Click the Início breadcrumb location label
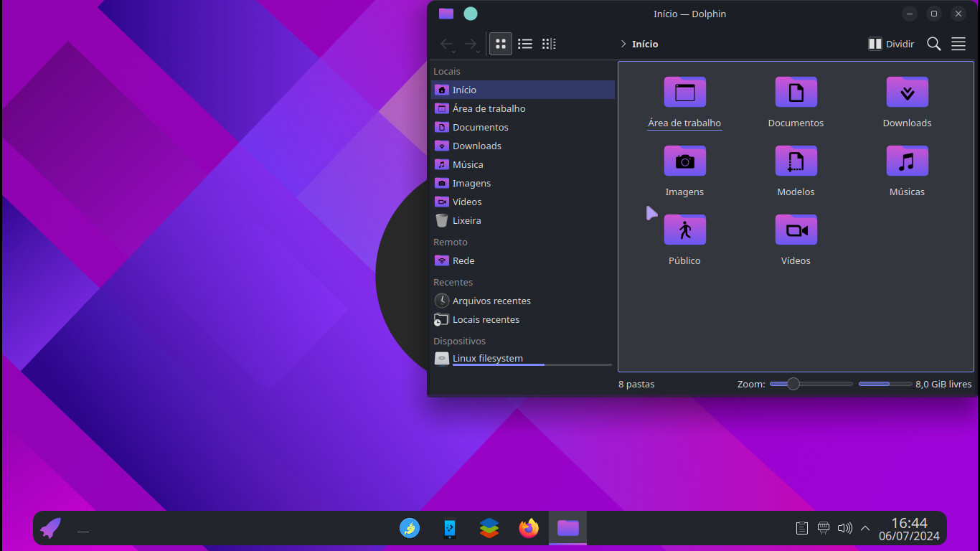 (x=645, y=44)
